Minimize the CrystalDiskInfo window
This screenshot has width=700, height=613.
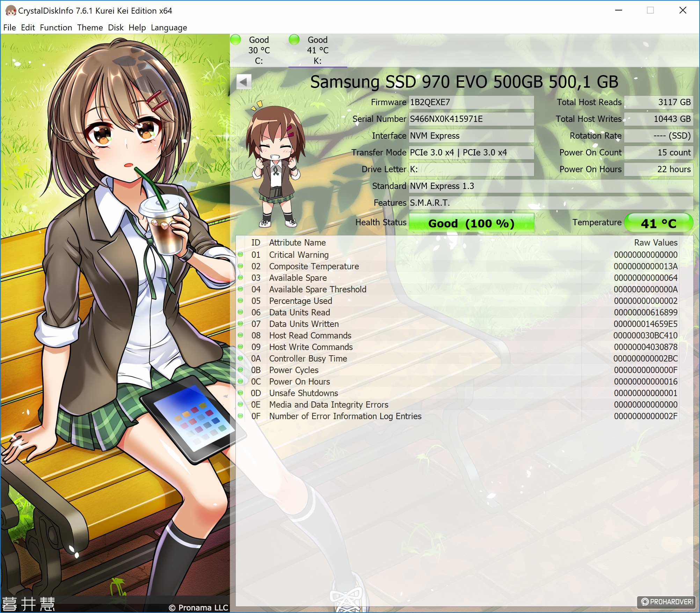tap(619, 10)
